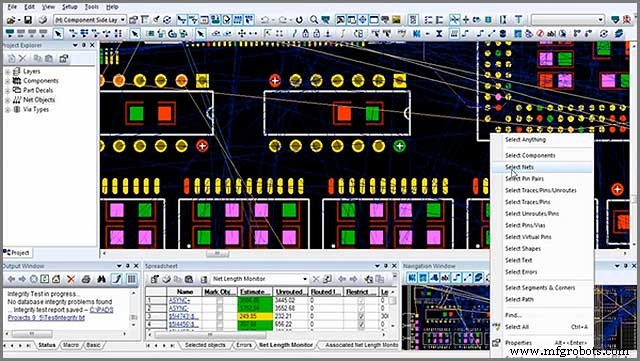
Task: Click the forward arrow in Output Window toolbar
Action: tap(22, 279)
